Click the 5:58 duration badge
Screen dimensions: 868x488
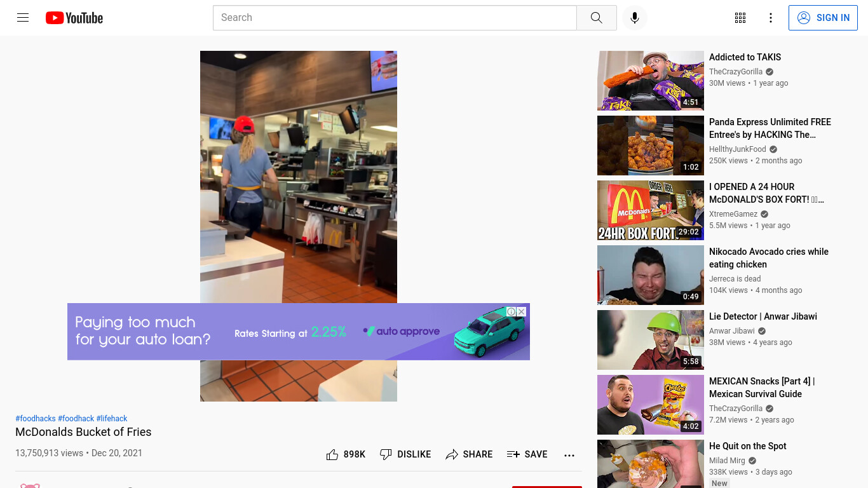coord(691,362)
